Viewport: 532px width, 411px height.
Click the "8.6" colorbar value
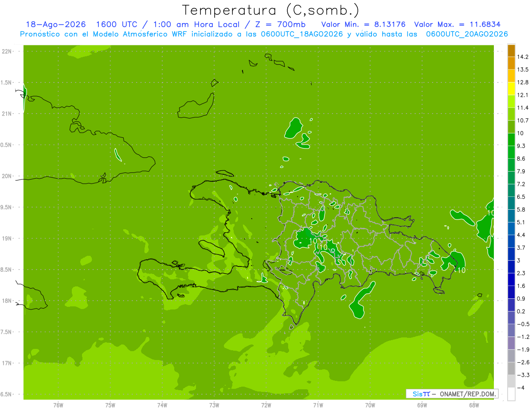point(521,158)
